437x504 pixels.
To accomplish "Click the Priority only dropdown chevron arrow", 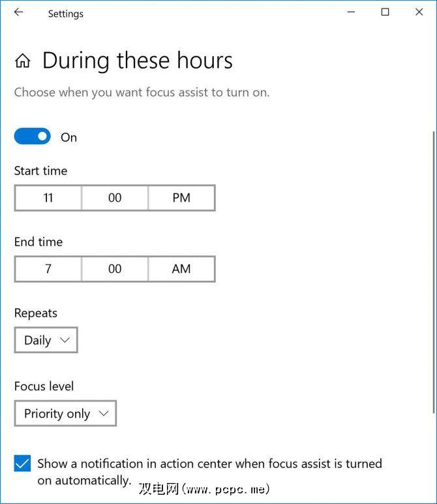I will coord(103,413).
